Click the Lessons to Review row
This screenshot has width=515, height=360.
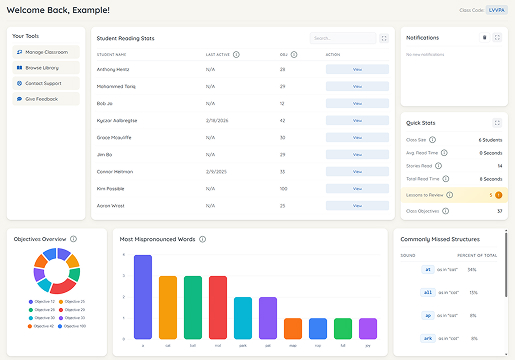pos(454,195)
